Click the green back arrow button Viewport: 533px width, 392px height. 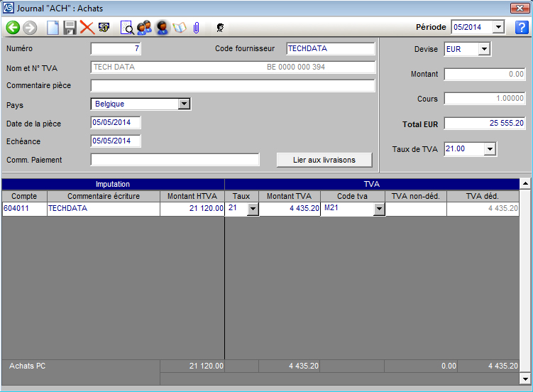(x=13, y=28)
